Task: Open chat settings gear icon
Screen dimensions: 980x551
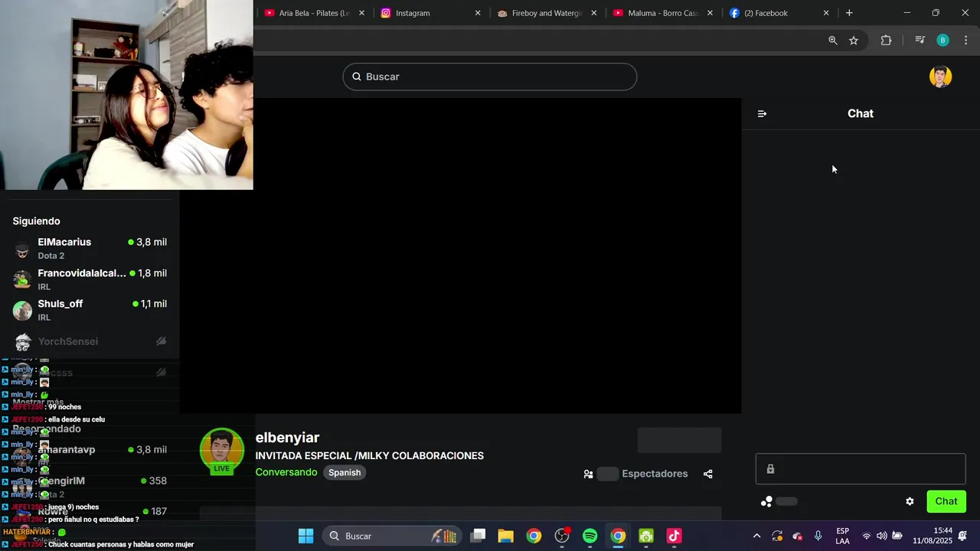Action: (x=910, y=501)
